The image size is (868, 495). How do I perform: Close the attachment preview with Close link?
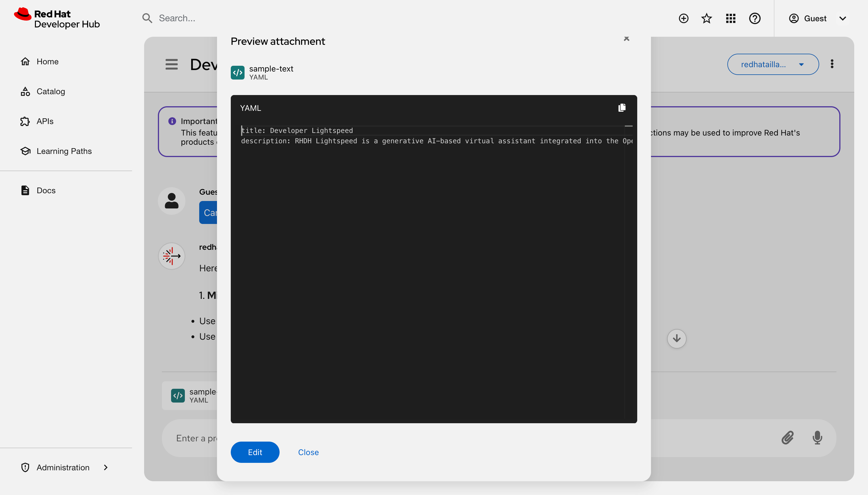coord(308,452)
